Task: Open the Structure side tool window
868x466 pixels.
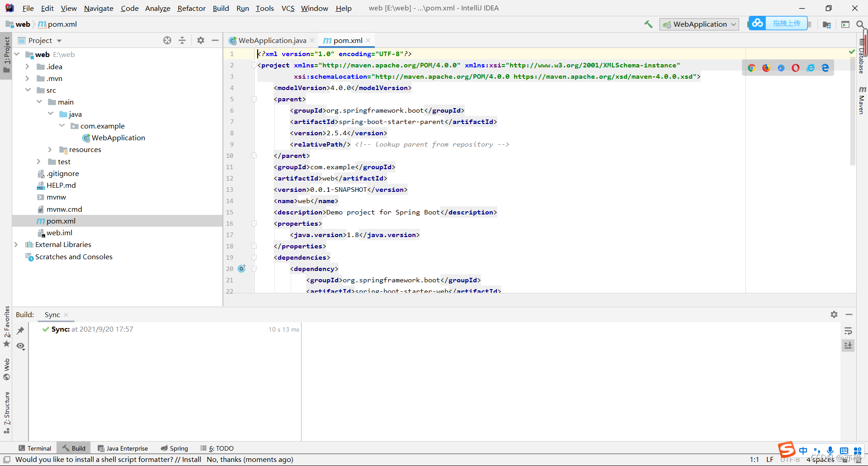Action: [x=7, y=412]
